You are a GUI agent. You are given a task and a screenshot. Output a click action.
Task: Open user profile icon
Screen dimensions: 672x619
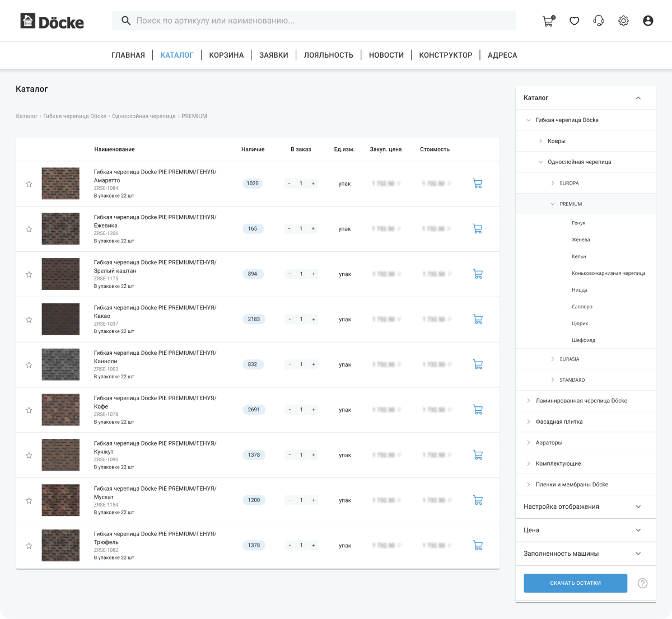pyautogui.click(x=648, y=21)
